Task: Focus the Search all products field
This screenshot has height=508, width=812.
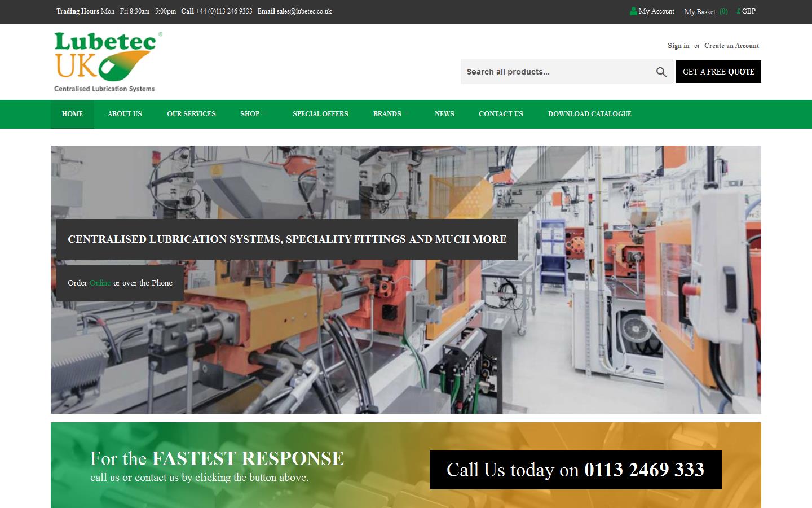Action: tap(555, 72)
